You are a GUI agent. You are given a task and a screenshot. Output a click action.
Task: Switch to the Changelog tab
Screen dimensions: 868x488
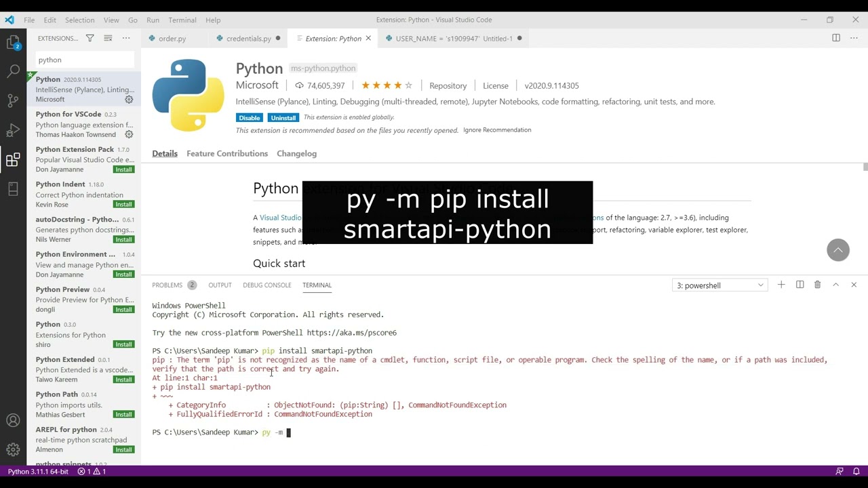pos(296,154)
